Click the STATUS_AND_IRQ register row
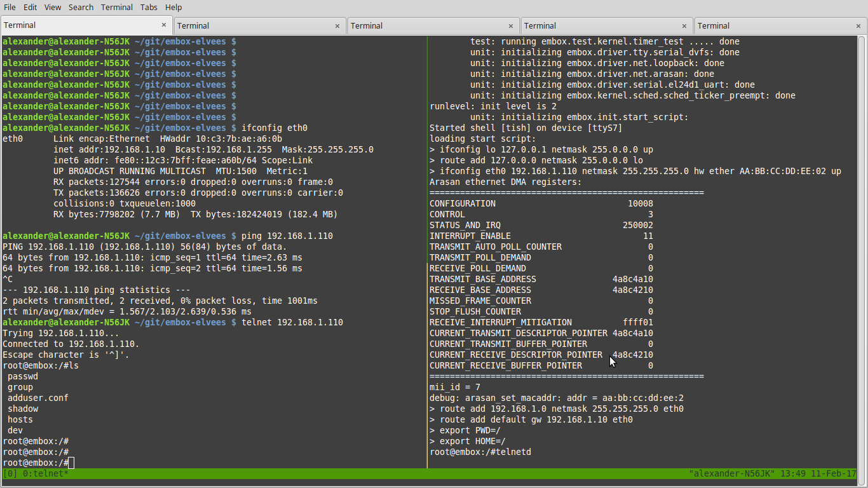868x488 pixels. coord(541,225)
